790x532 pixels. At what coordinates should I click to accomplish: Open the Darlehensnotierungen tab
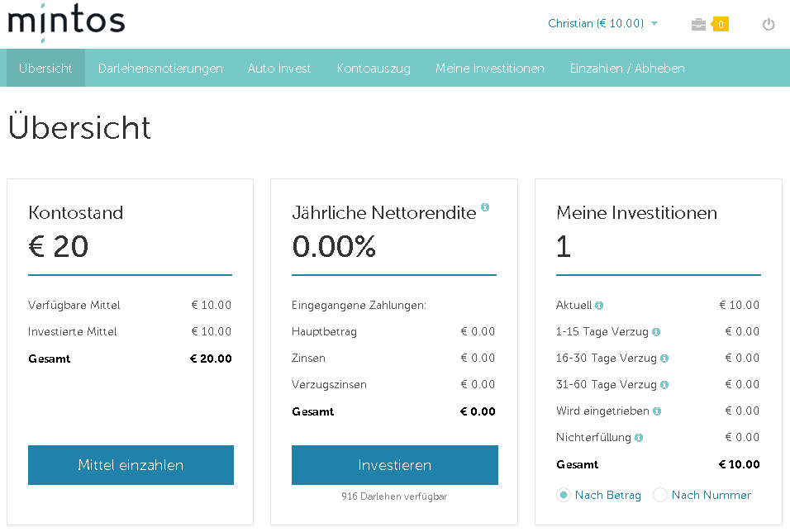(x=160, y=69)
